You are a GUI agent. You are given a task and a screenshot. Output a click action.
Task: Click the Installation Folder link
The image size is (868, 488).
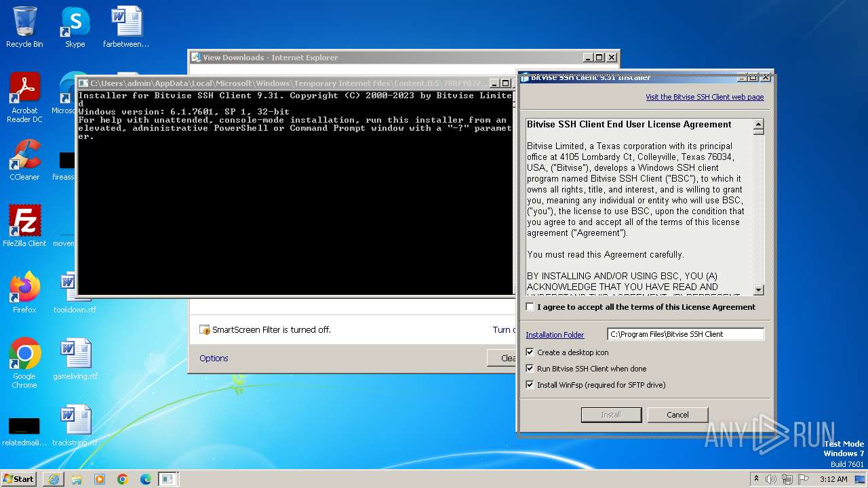(555, 335)
